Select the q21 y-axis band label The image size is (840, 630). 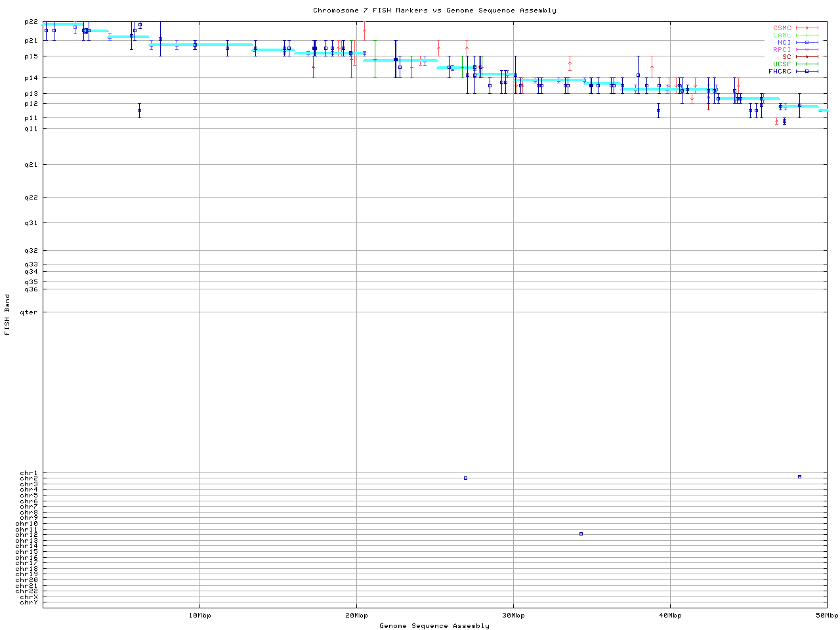(31, 165)
